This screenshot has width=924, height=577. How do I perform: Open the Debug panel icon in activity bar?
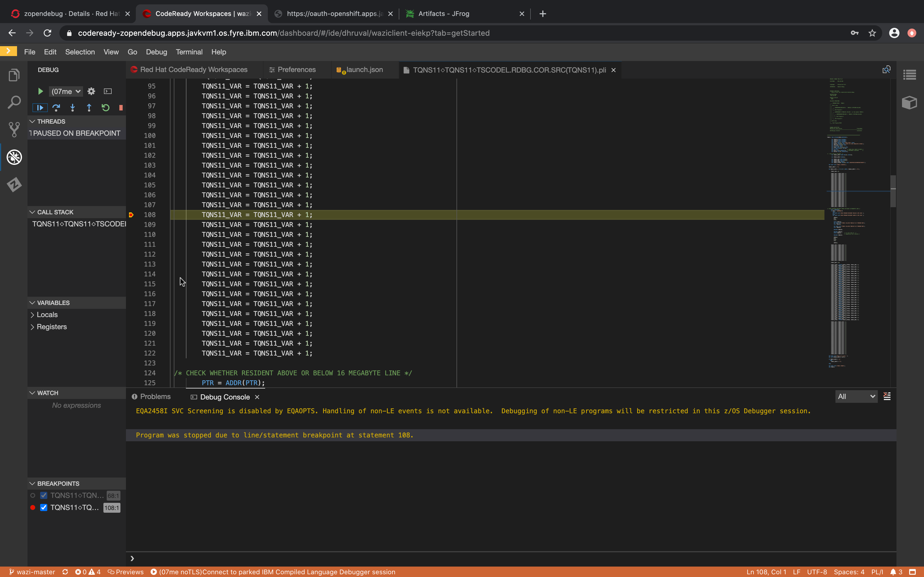14,157
